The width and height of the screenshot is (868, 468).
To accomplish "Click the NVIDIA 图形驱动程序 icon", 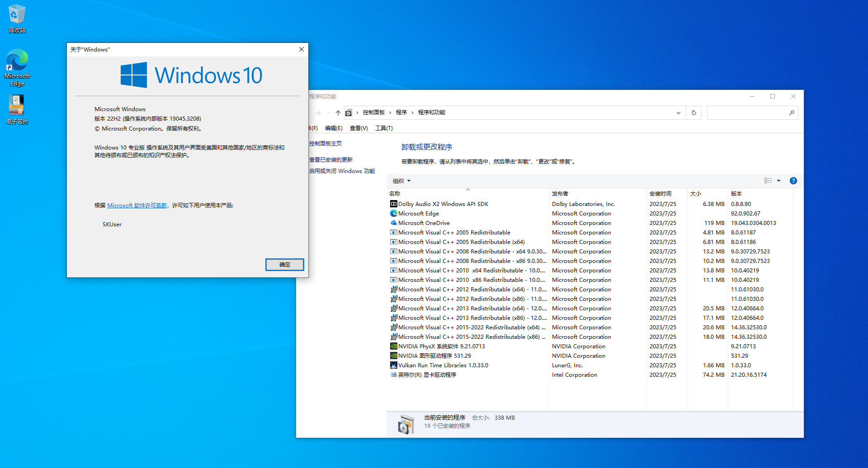I will pyautogui.click(x=394, y=356).
